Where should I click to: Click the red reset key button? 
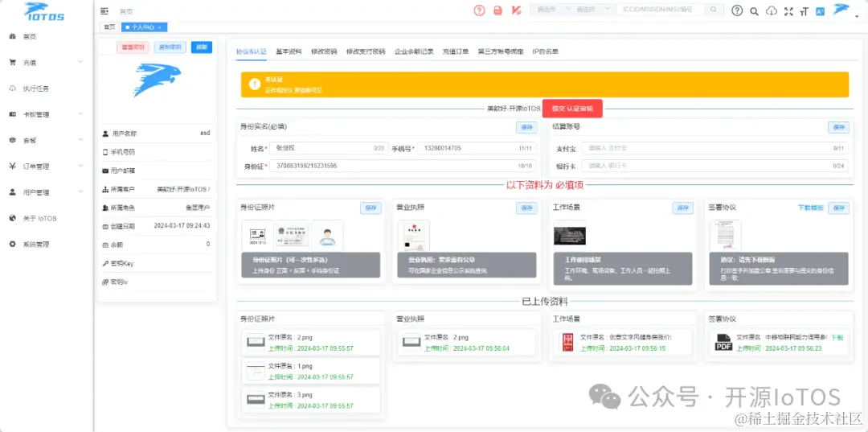[x=133, y=47]
